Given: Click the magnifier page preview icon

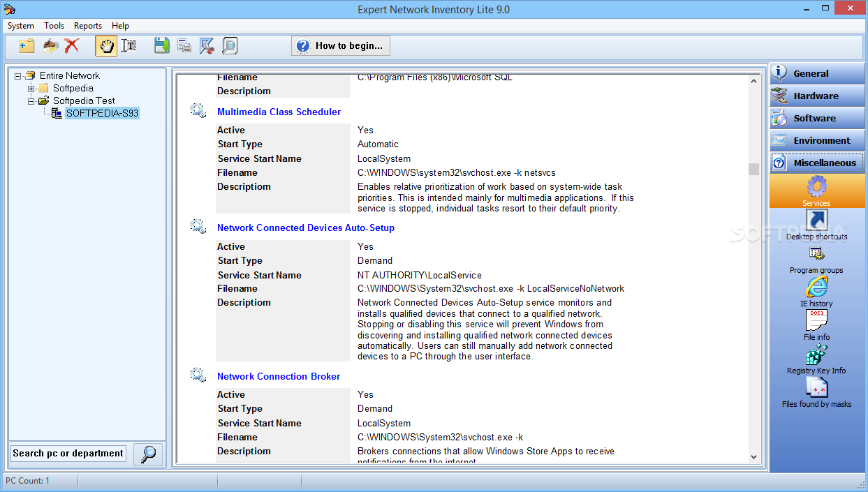Looking at the screenshot, I should click(x=230, y=46).
